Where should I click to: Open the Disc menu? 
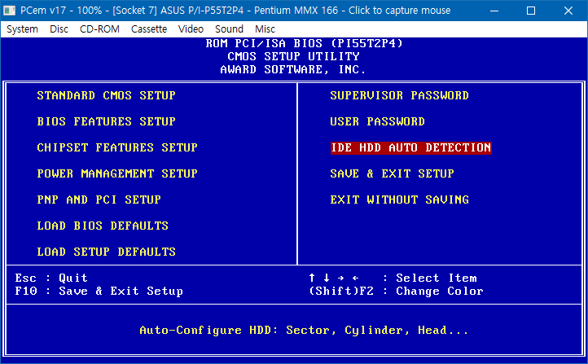(x=59, y=29)
